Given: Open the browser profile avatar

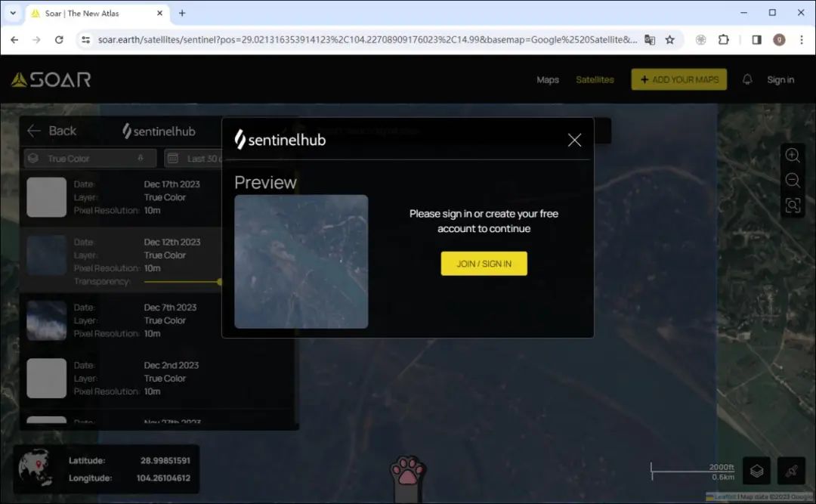Looking at the screenshot, I should 779,39.
